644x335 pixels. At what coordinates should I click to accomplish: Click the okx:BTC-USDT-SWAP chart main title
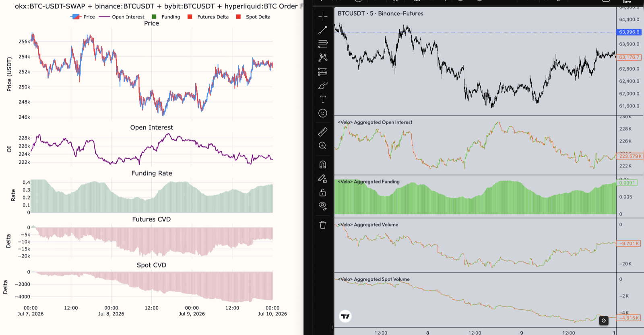(159, 6)
